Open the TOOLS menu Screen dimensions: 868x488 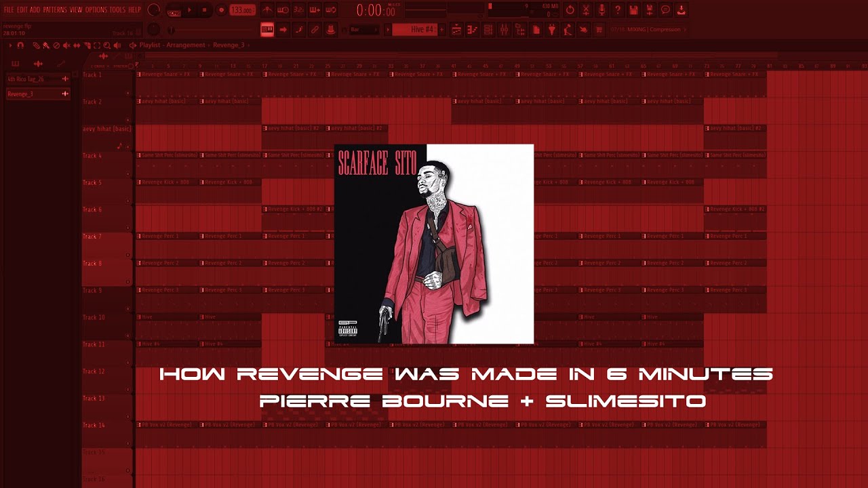tap(117, 10)
